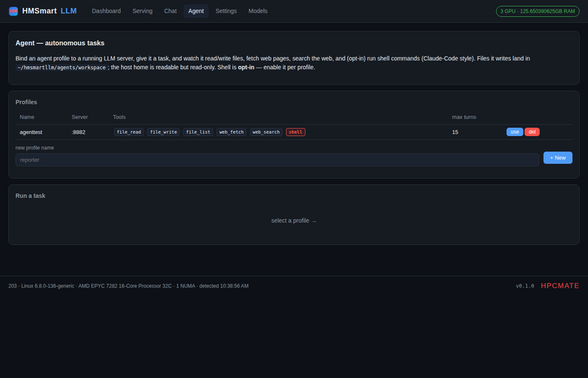The width and height of the screenshot is (588, 378).
Task: Click the file_read tool tag
Action: pos(129,132)
